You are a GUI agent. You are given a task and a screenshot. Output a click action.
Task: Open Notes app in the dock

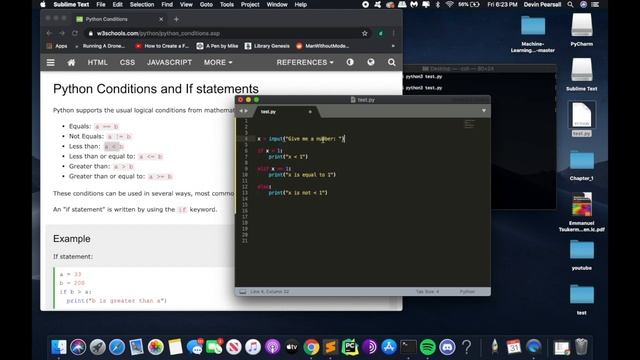175,347
